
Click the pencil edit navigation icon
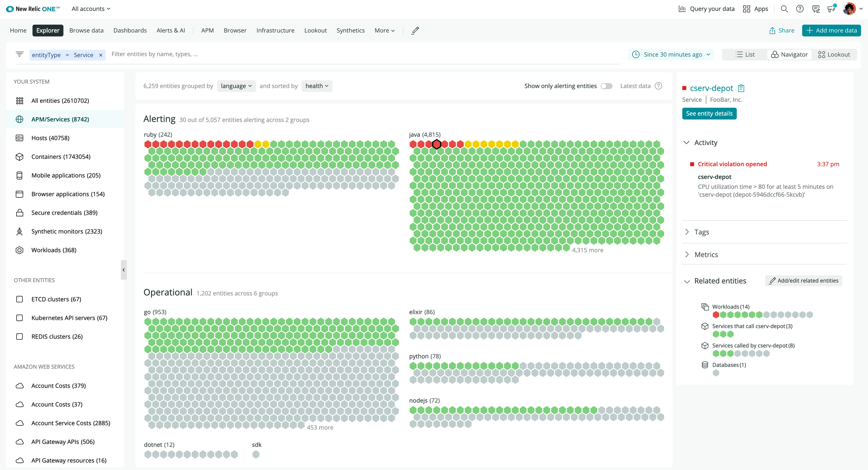point(415,30)
